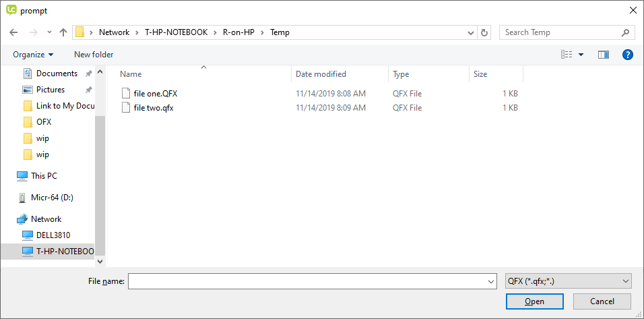Click the Up one level arrow
The width and height of the screenshot is (644, 319).
[x=63, y=32]
